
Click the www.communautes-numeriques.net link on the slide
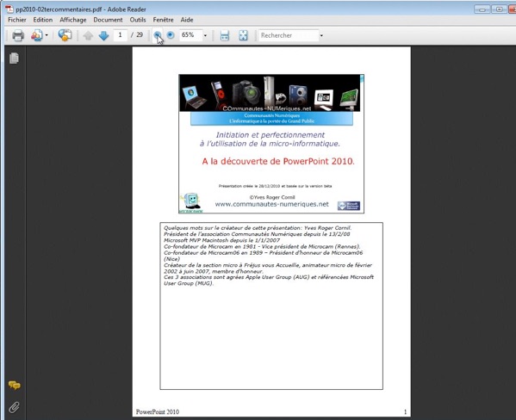pyautogui.click(x=272, y=204)
